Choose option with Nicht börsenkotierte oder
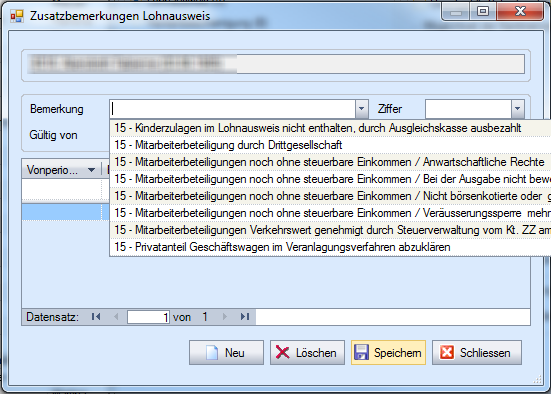551x394 pixels. pos(330,196)
